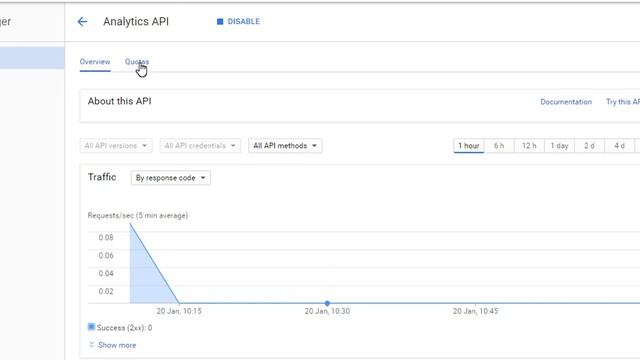Select the highlighted item in left sidebar
640x360 pixels.
tap(32, 58)
